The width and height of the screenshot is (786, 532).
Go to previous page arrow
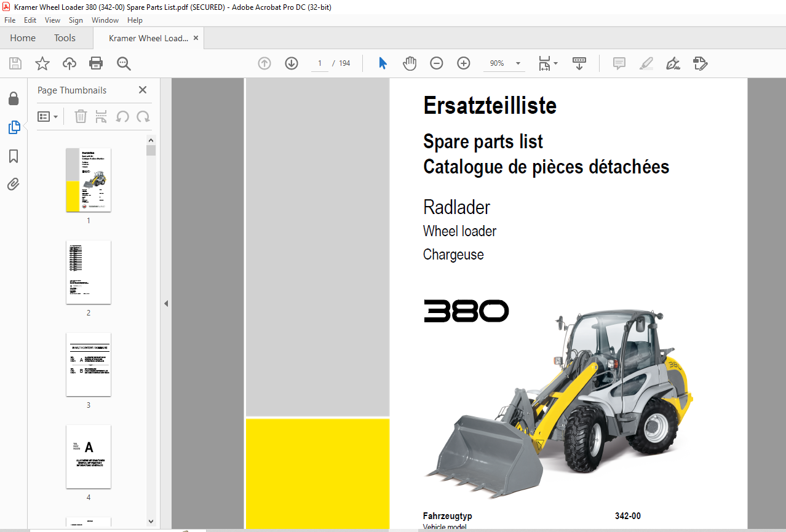pyautogui.click(x=264, y=63)
